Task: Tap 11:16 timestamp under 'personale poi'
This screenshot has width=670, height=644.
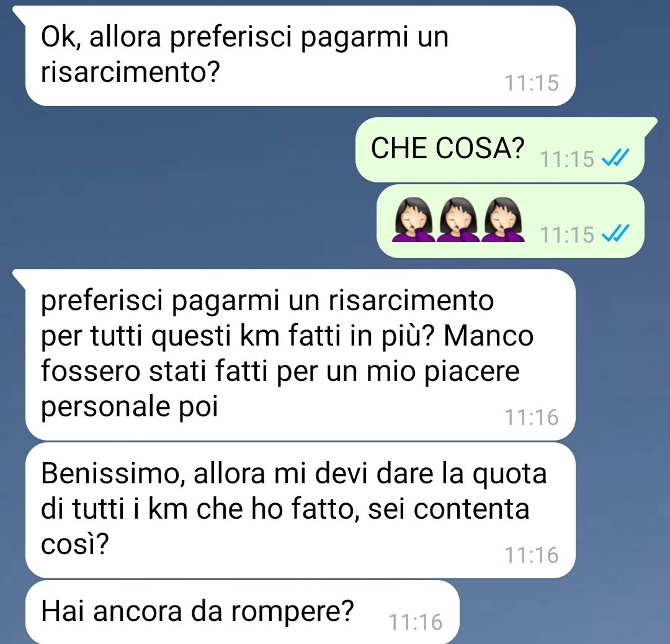Action: (x=532, y=417)
